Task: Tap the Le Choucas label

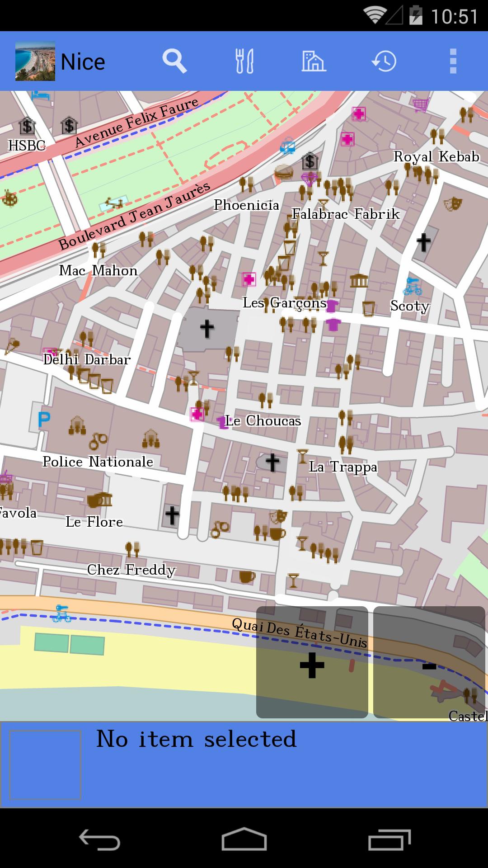Action: tap(263, 421)
